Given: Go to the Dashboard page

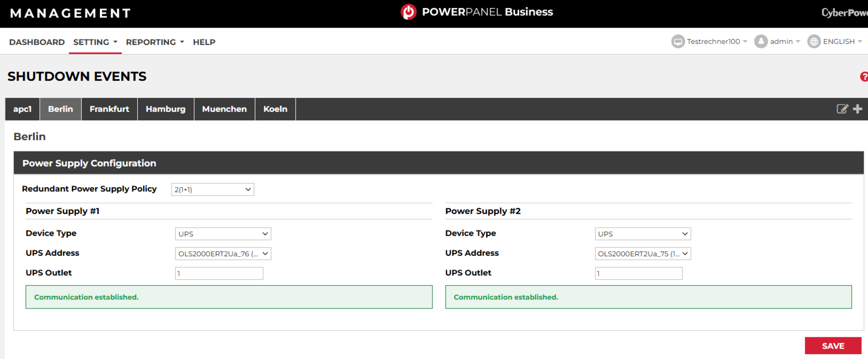Looking at the screenshot, I should [37, 42].
